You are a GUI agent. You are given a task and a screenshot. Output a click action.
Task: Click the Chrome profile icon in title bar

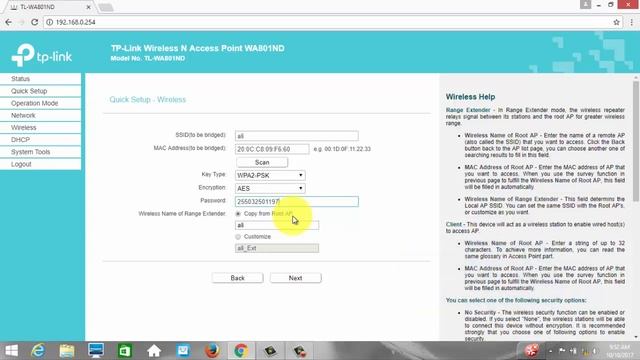585,4
